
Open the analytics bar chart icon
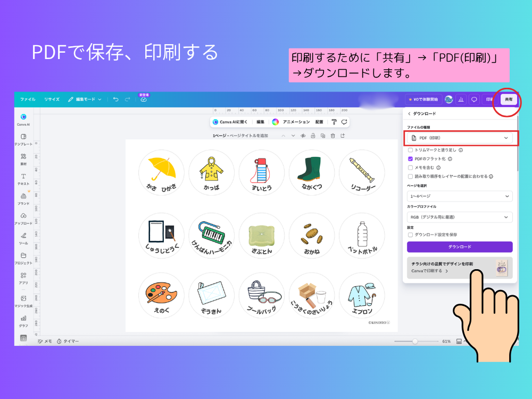click(x=461, y=99)
